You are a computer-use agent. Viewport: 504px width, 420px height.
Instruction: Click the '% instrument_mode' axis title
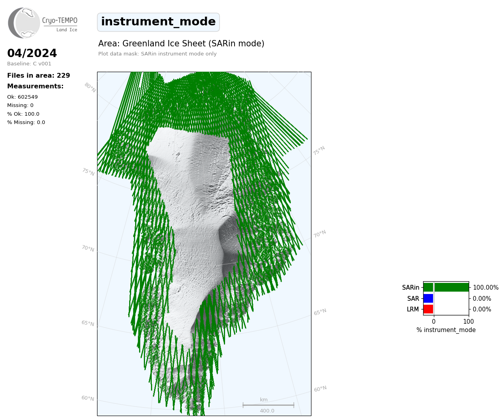click(x=446, y=330)
